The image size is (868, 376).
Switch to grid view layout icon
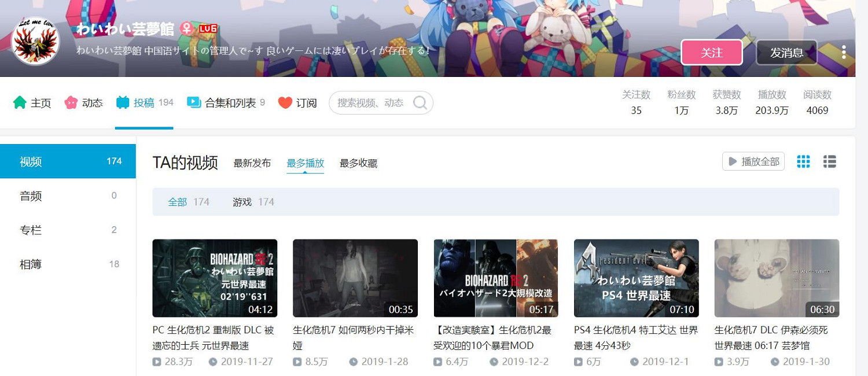coord(803,162)
